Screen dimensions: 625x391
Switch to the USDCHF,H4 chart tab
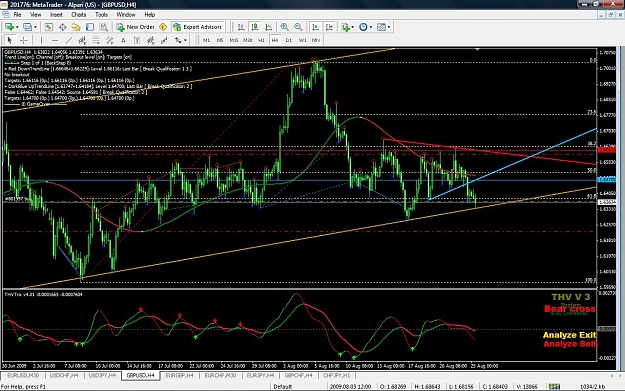click(64, 375)
